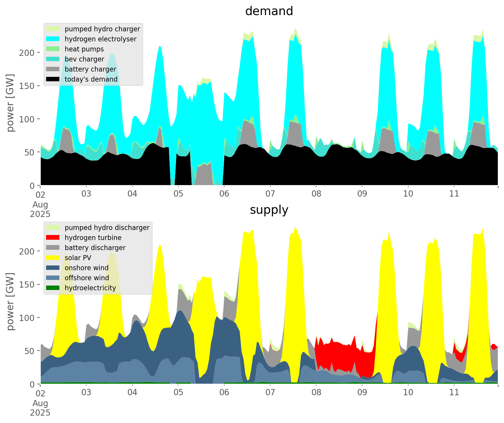504x423 pixels.
Task: Click the 11 date tick on demand chart
Action: [454, 194]
